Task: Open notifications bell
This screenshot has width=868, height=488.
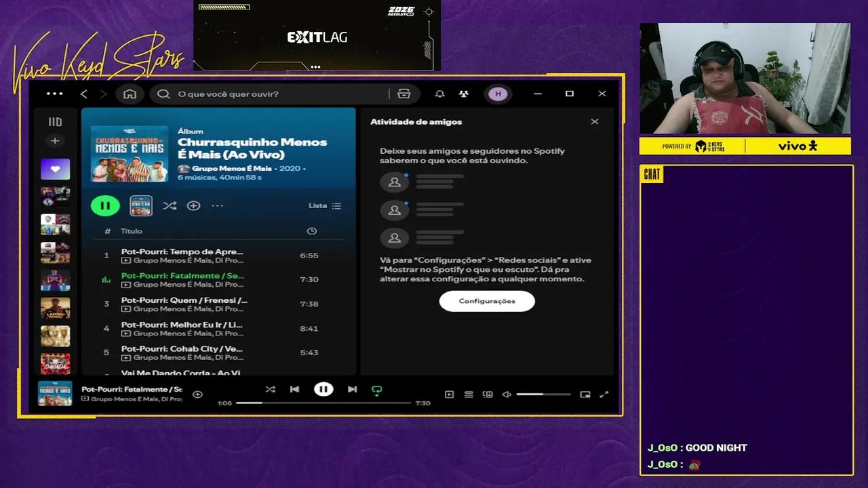Action: pos(440,94)
